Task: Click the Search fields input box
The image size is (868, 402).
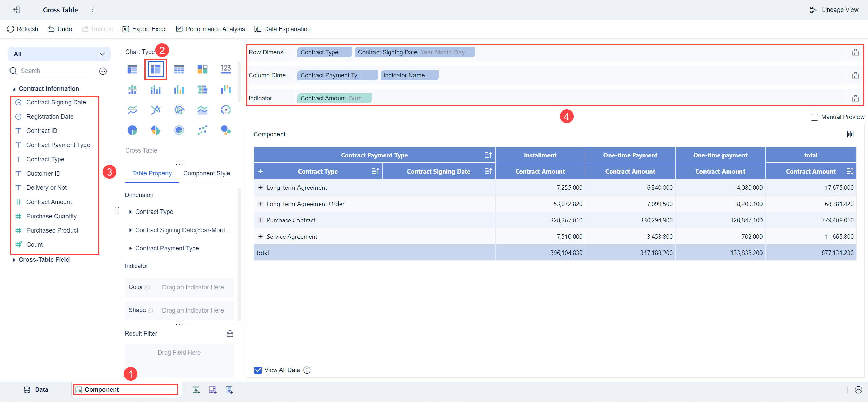Action: [x=54, y=71]
